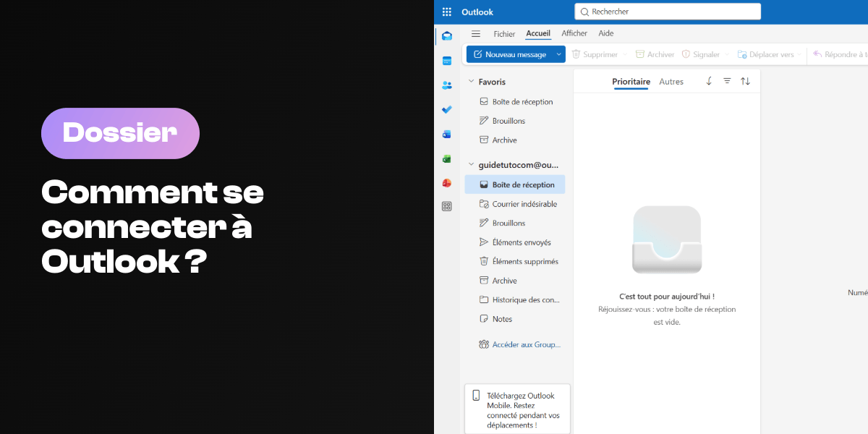The image size is (868, 434).
Task: Collapse the guidetutocom account folder list
Action: coord(472,165)
